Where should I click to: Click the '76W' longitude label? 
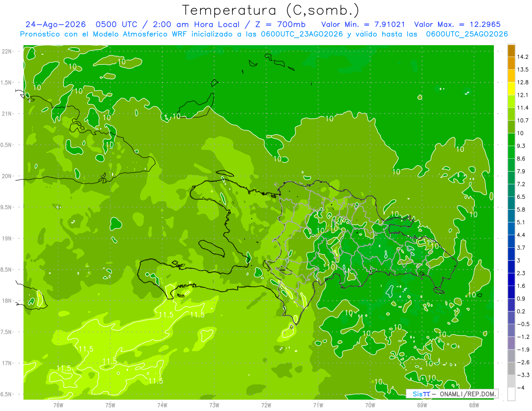58,405
